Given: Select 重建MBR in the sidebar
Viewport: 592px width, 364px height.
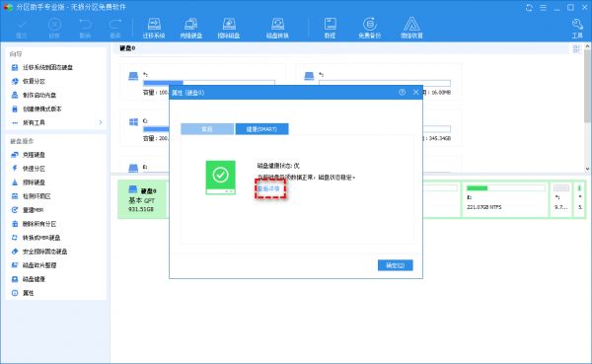Looking at the screenshot, I should point(33,210).
